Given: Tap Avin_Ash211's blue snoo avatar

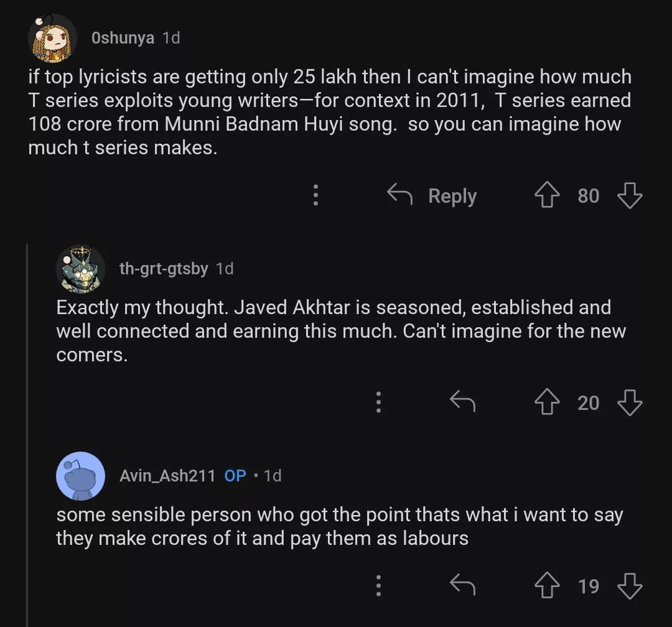Looking at the screenshot, I should [80, 476].
